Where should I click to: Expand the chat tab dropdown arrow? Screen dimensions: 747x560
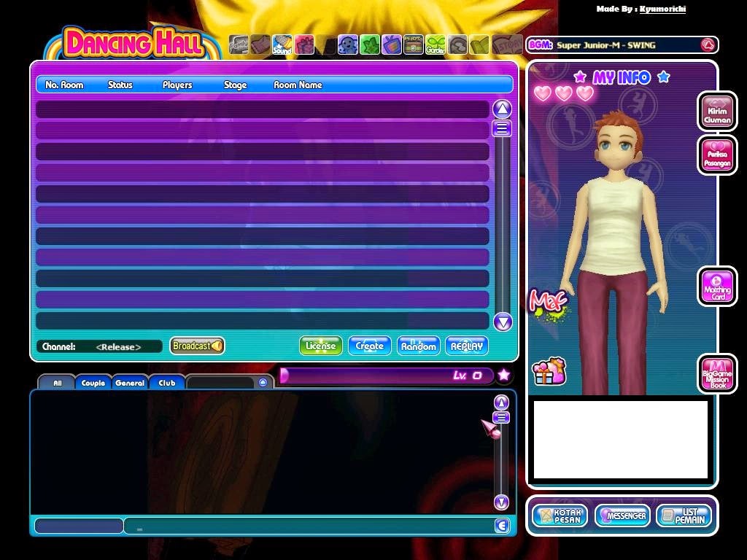[x=263, y=382]
